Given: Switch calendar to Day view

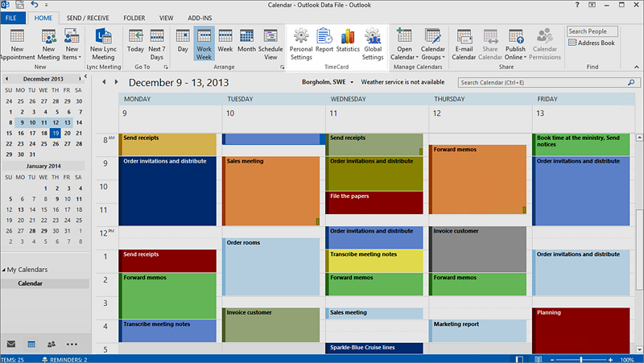Looking at the screenshot, I should (183, 43).
